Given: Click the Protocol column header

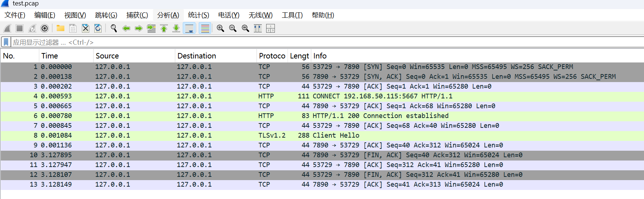Looking at the screenshot, I should coord(272,56).
